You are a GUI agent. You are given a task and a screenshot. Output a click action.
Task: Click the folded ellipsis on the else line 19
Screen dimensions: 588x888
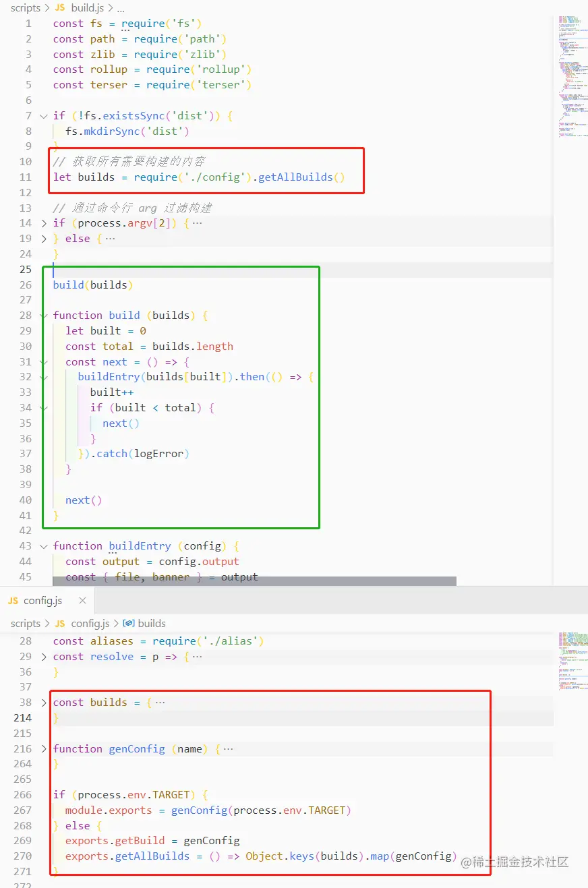(111, 239)
